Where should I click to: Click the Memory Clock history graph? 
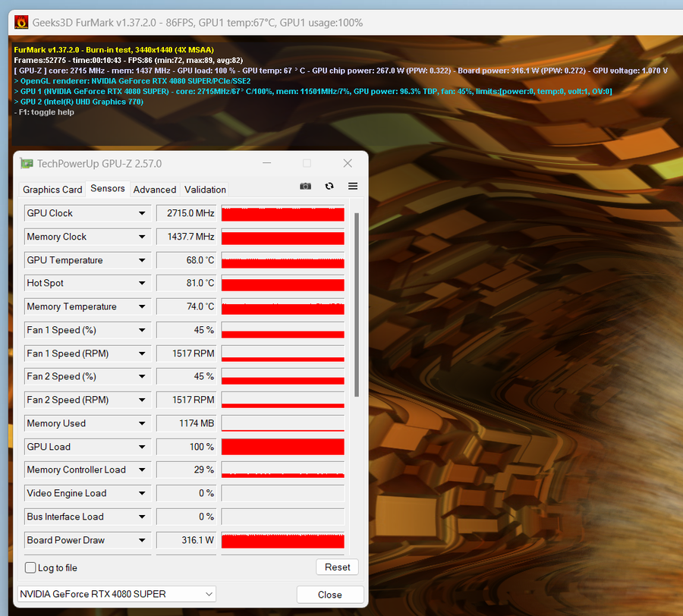pos(283,237)
